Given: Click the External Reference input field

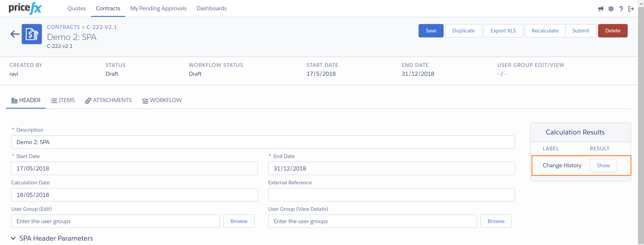Looking at the screenshot, I should coord(391,195).
